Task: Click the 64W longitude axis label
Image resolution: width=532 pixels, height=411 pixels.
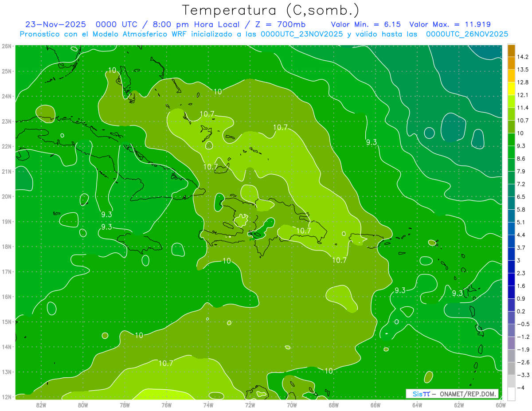Action: [417, 405]
